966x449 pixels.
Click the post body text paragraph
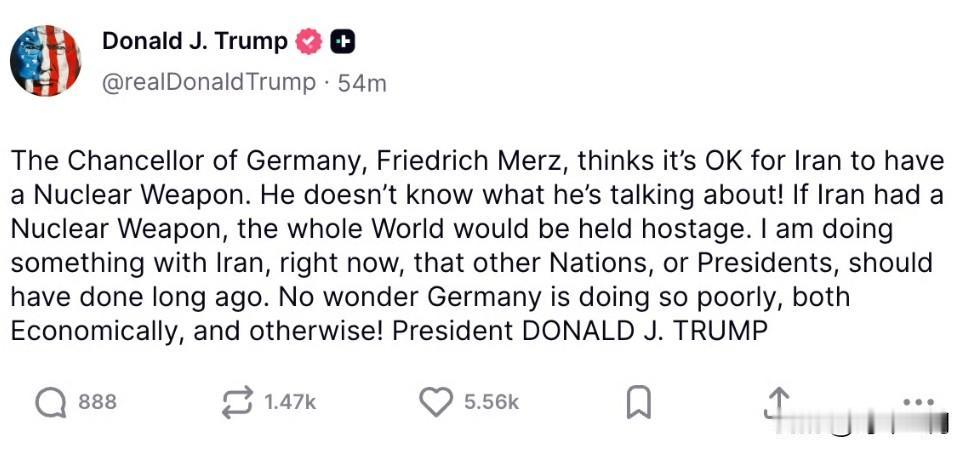[x=470, y=245]
